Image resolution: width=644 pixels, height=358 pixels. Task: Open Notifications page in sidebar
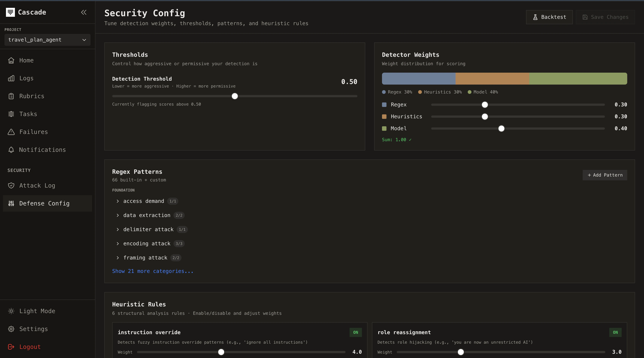(48, 150)
